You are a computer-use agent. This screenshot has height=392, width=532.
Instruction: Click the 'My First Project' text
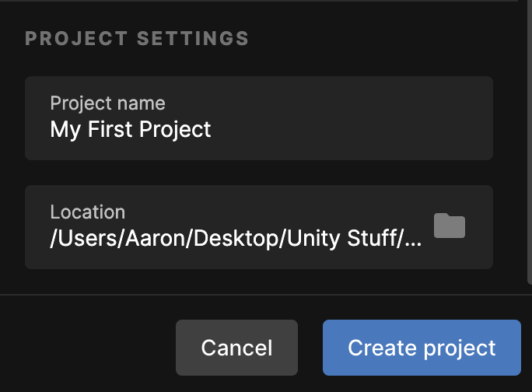point(131,129)
